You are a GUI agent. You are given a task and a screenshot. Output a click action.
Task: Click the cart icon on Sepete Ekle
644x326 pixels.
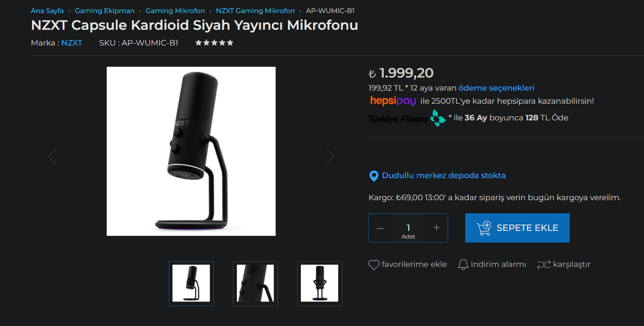(x=484, y=228)
